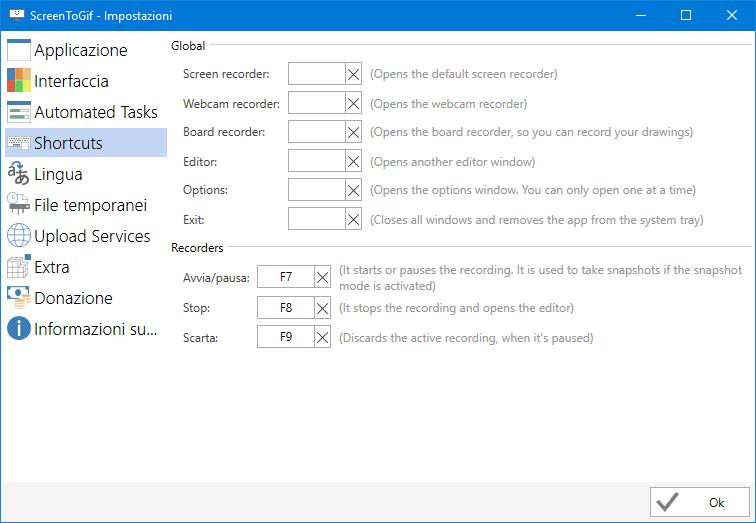Click the colorful Interfaccia icon
This screenshot has width=756, height=523.
point(19,80)
